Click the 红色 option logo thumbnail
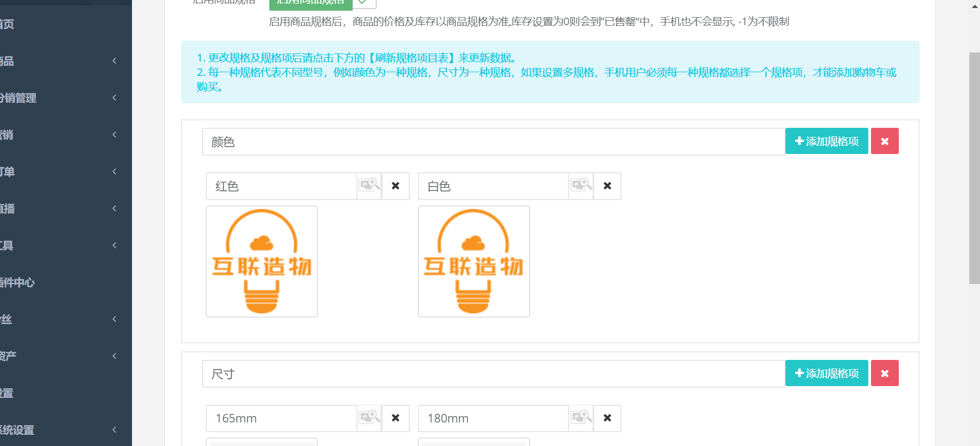This screenshot has width=980, height=446. [x=262, y=262]
